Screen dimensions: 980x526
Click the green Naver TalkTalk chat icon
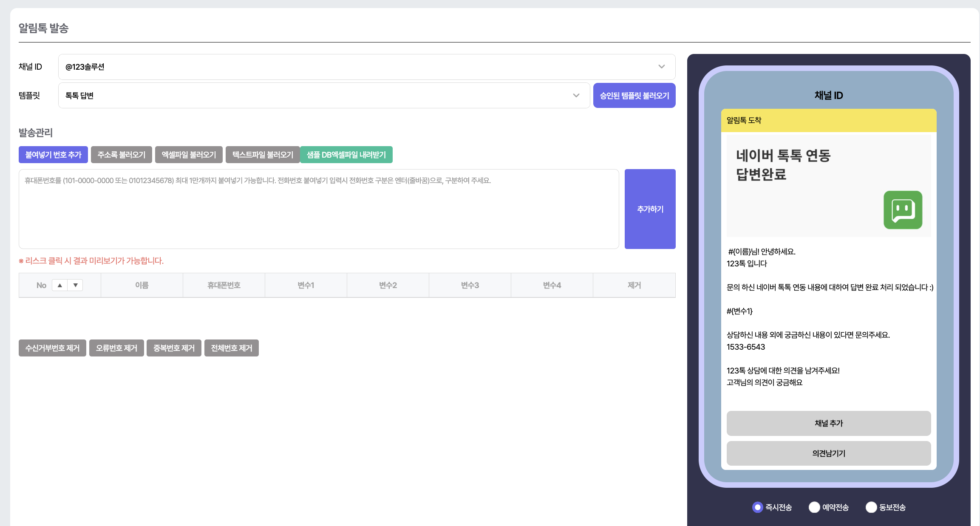(x=903, y=210)
